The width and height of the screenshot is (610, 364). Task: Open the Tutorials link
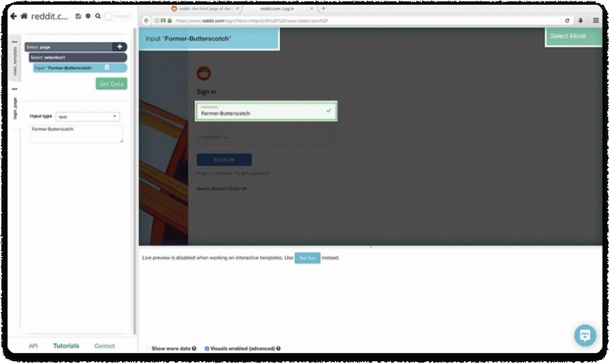[66, 346]
